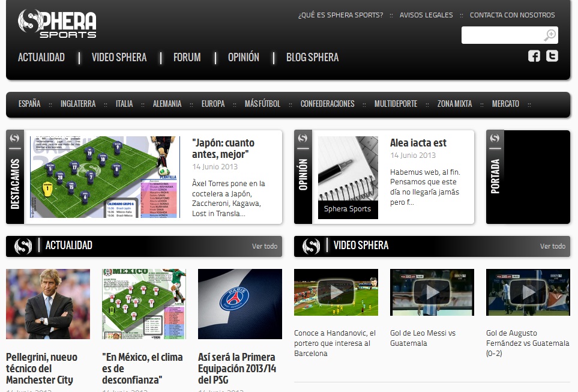Viewport: 578px width, 392px height.
Task: Click the search magnifier icon
Action: coord(550,35)
